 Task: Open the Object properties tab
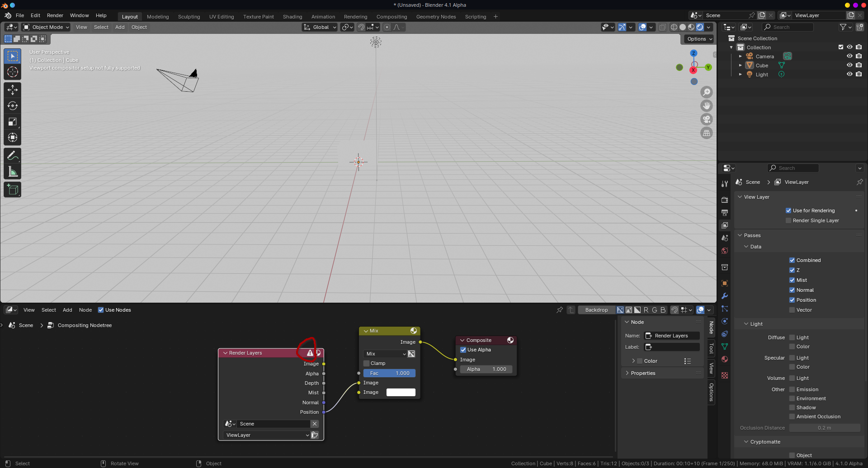coord(725,283)
